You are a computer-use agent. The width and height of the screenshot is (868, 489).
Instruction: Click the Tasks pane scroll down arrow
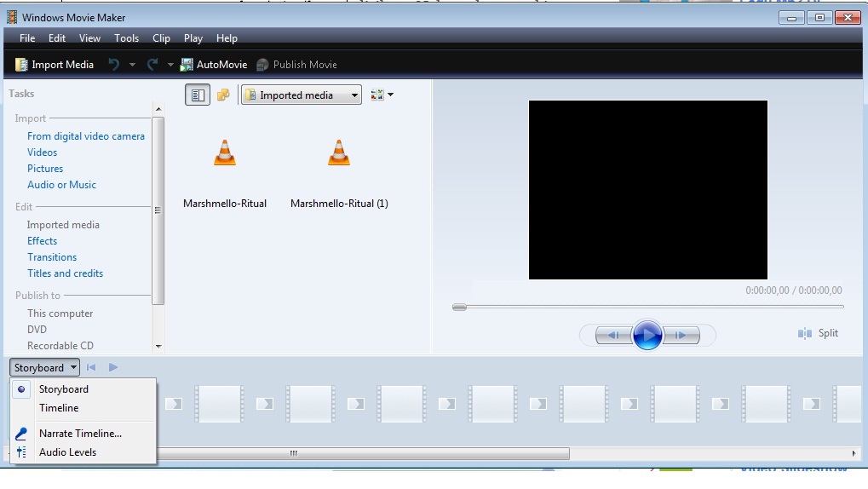tap(158, 347)
